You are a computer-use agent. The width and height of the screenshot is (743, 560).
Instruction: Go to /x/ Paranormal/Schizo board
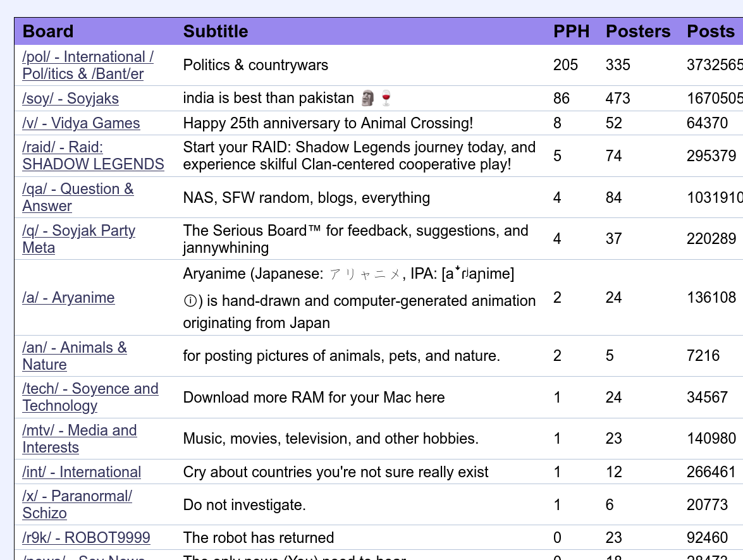tap(77, 504)
